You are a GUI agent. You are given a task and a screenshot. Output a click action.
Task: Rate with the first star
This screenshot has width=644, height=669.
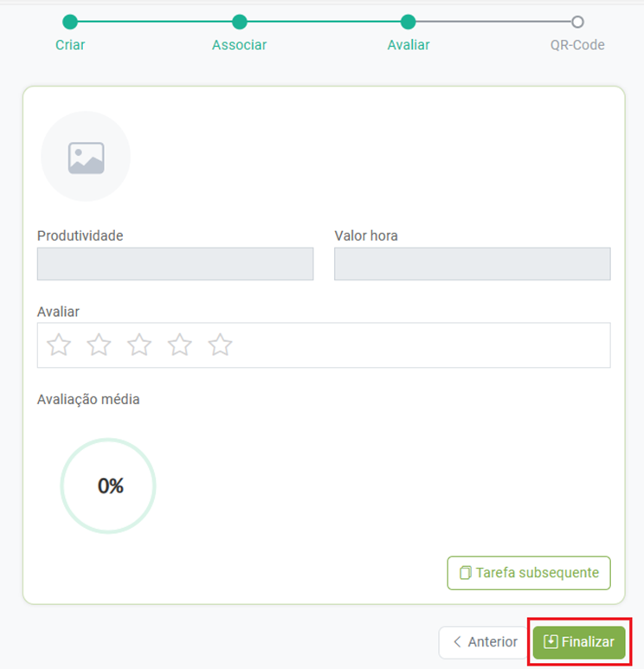[x=59, y=345]
